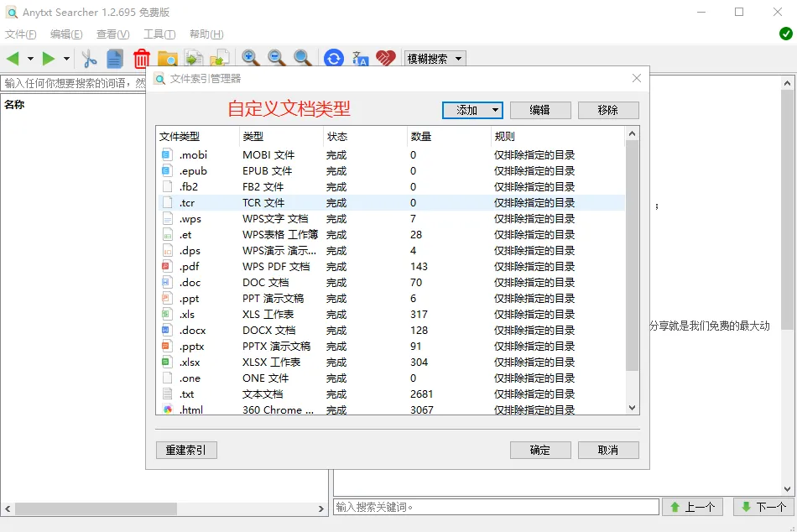Sort by the 类型 column header
Image resolution: width=797 pixels, height=532 pixels.
[x=280, y=136]
